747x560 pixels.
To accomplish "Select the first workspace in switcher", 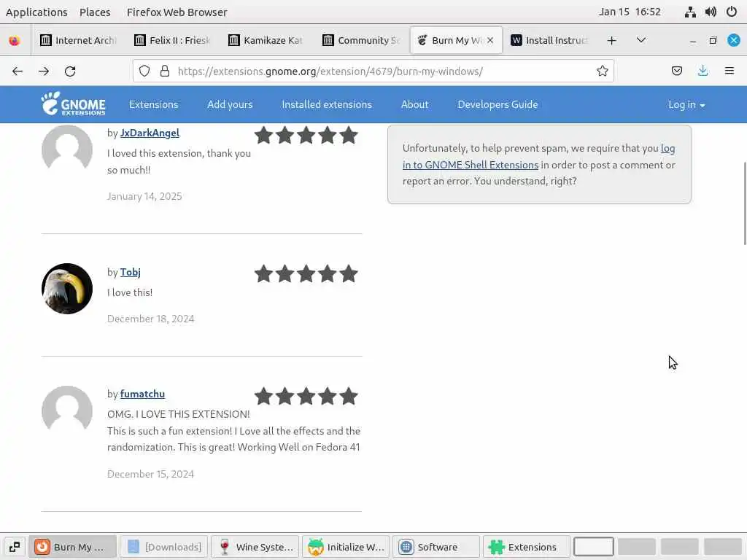I will pyautogui.click(x=594, y=547).
